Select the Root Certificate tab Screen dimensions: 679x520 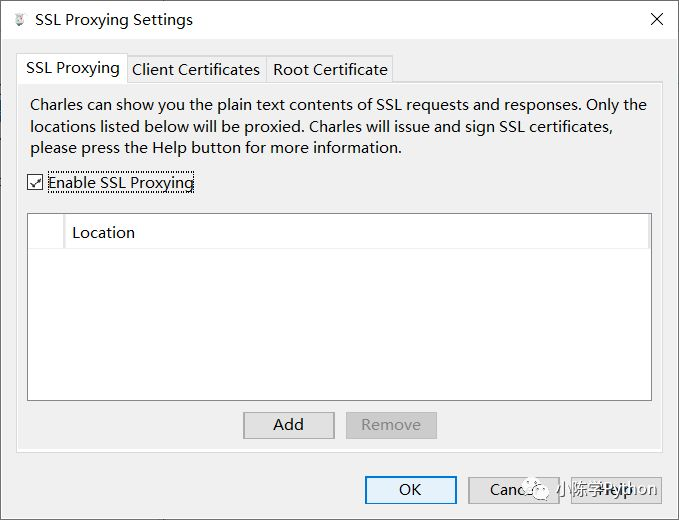(330, 69)
